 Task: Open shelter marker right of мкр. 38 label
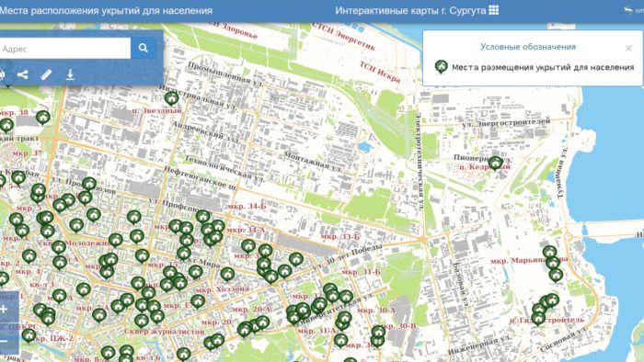point(42,118)
